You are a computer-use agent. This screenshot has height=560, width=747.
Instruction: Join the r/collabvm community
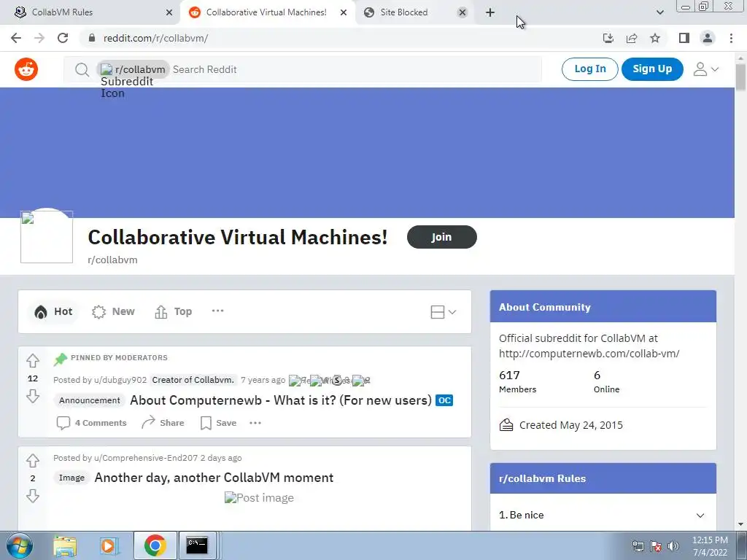[441, 237]
